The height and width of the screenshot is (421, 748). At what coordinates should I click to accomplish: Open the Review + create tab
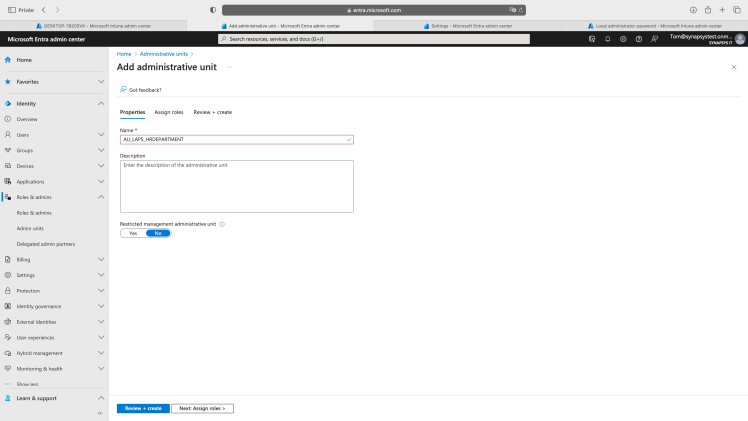click(x=212, y=112)
